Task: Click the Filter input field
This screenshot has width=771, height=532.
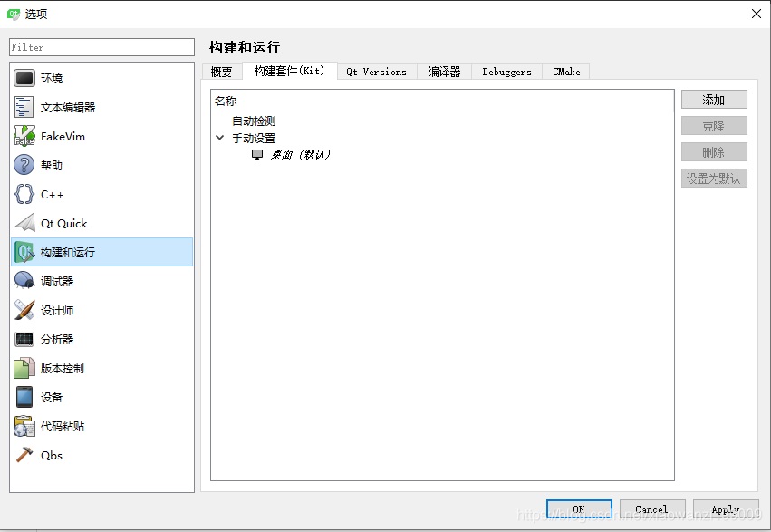Action: [101, 46]
